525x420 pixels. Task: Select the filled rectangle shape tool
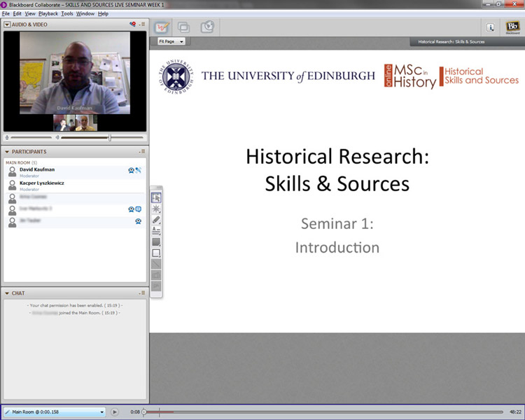click(156, 241)
